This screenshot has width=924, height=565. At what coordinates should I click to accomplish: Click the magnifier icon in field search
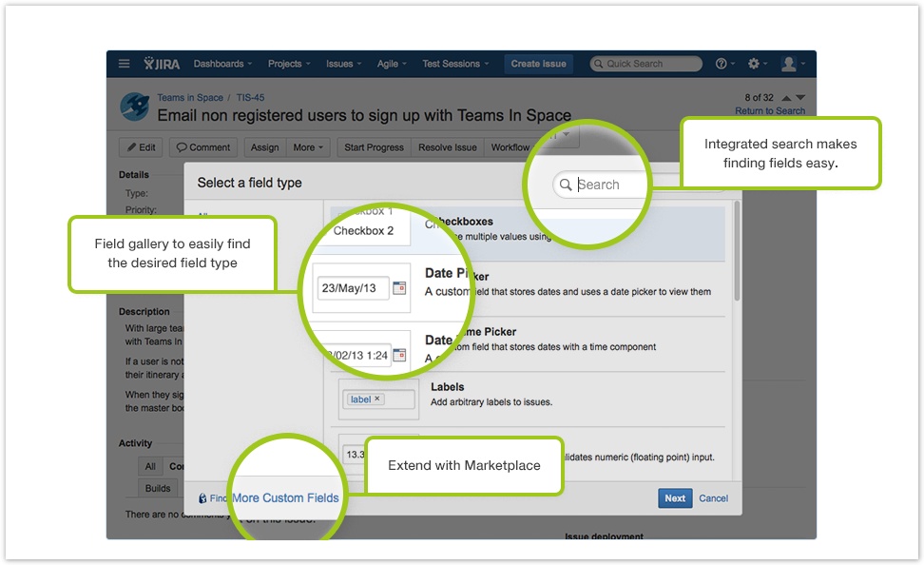click(x=565, y=185)
